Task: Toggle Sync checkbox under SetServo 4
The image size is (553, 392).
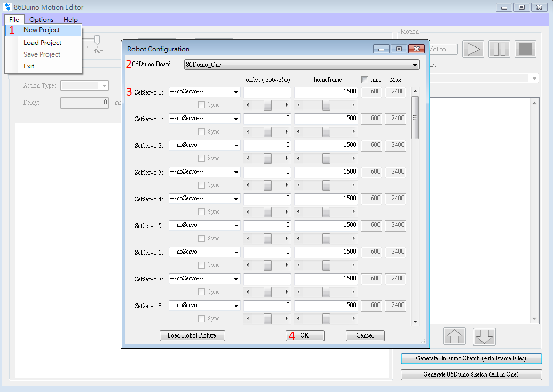Action: coord(201,211)
